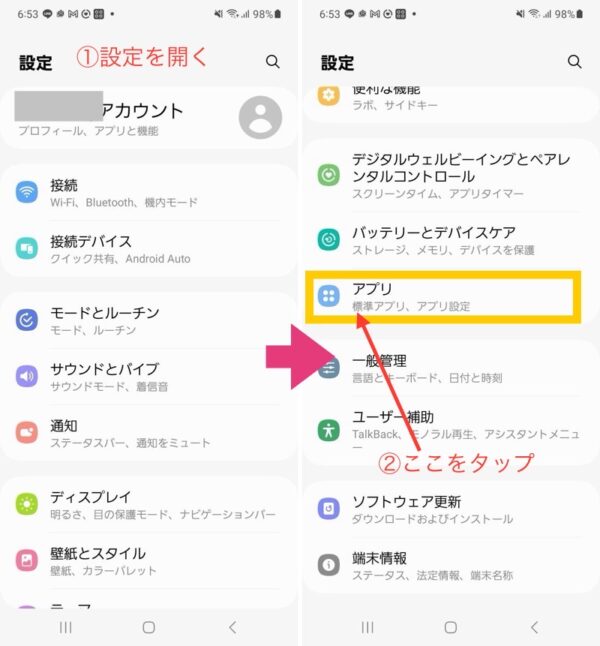
Task: Tap the ディスプレイ brightness icon
Action: tap(27, 504)
